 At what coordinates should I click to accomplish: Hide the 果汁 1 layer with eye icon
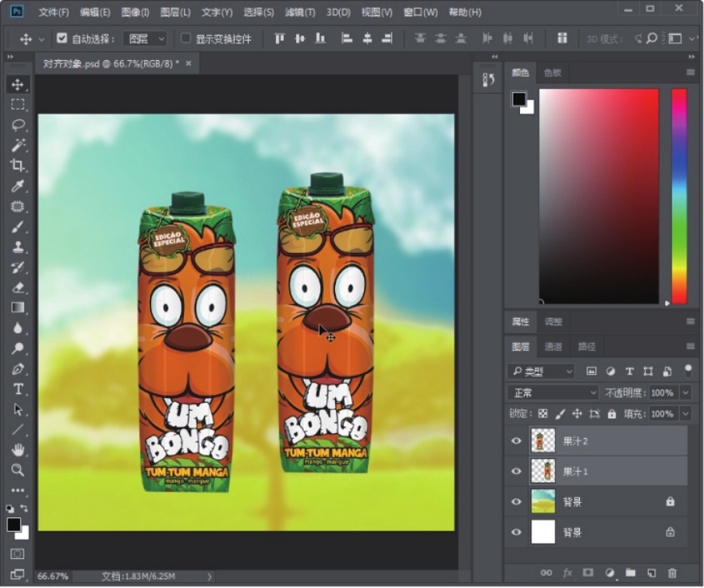point(517,471)
